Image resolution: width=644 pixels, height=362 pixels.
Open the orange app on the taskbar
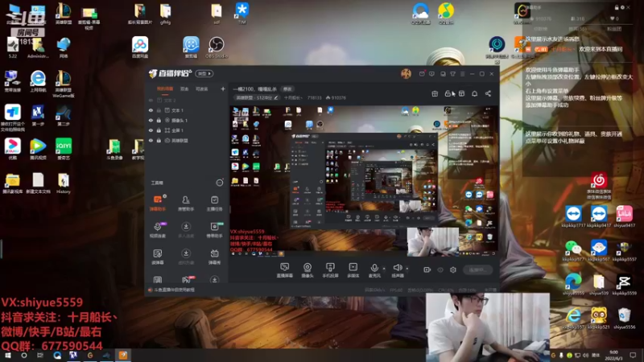123,356
